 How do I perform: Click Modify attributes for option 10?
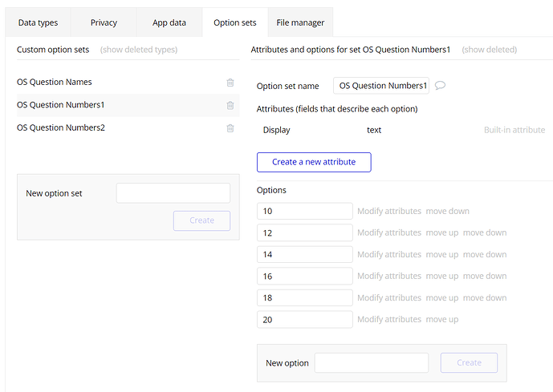point(389,212)
